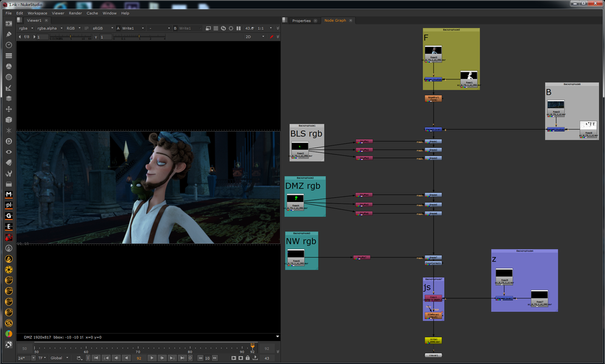Open the Keyer nodes toolbar icon

[x=9, y=88]
